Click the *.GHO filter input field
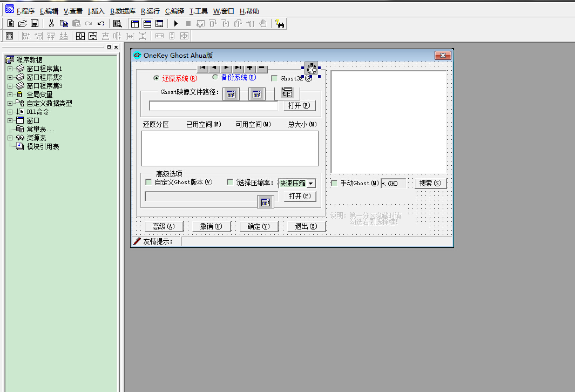575x392 pixels. point(394,184)
